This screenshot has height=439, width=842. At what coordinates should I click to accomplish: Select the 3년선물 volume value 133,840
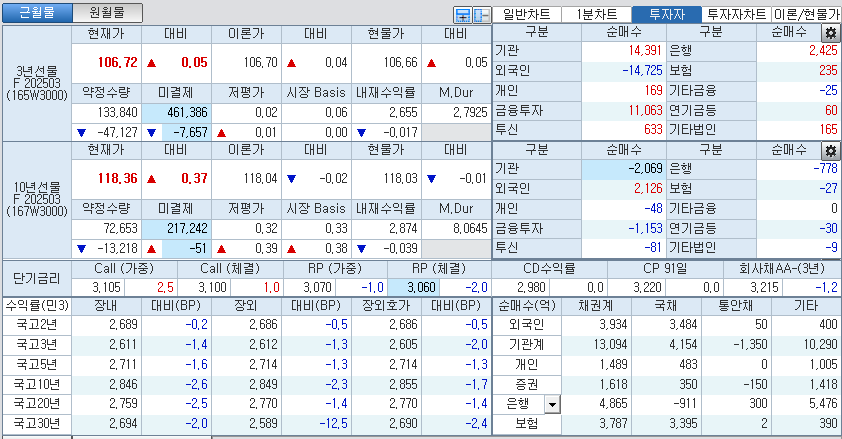(118, 113)
